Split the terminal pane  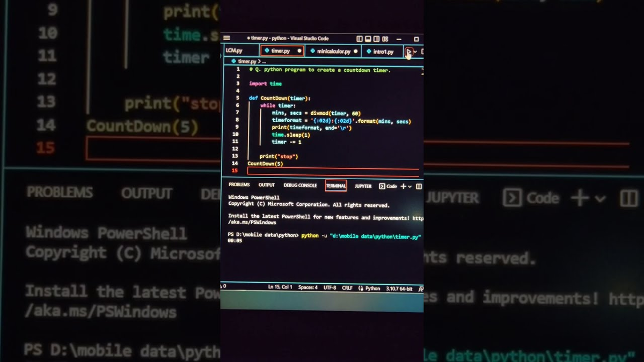click(419, 186)
